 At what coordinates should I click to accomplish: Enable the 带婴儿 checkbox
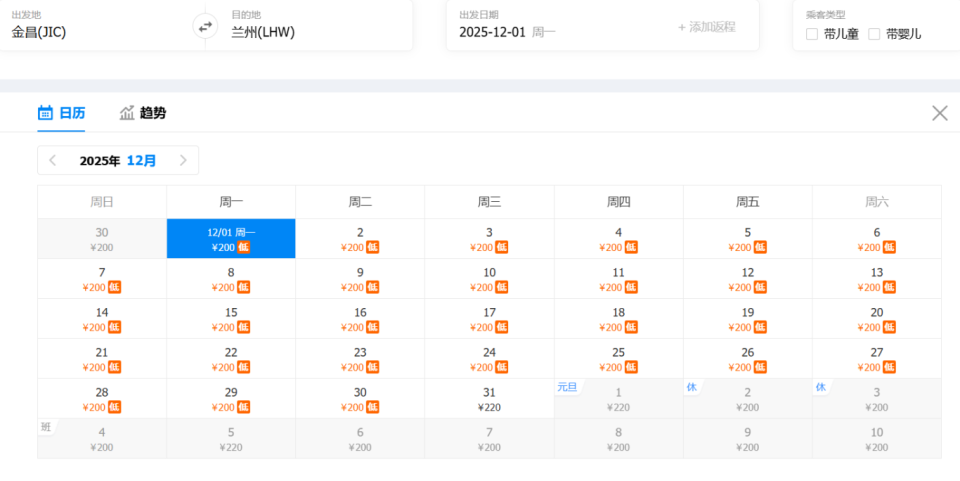pos(874,34)
